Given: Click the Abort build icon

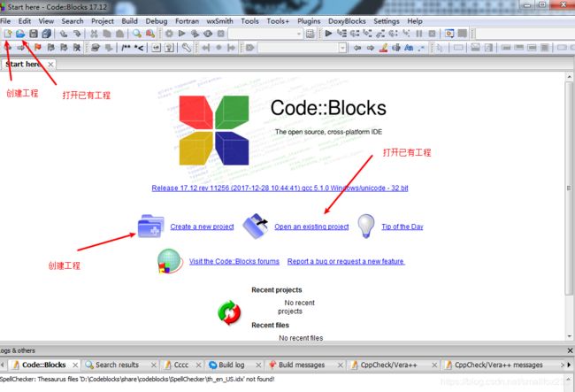Looking at the screenshot, I should (221, 34).
